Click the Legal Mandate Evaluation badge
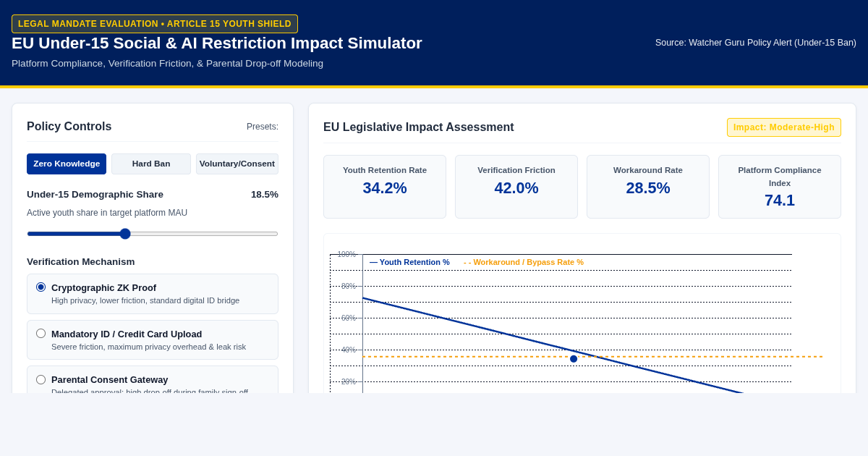Image resolution: width=868 pixels, height=456 pixels. (155, 24)
